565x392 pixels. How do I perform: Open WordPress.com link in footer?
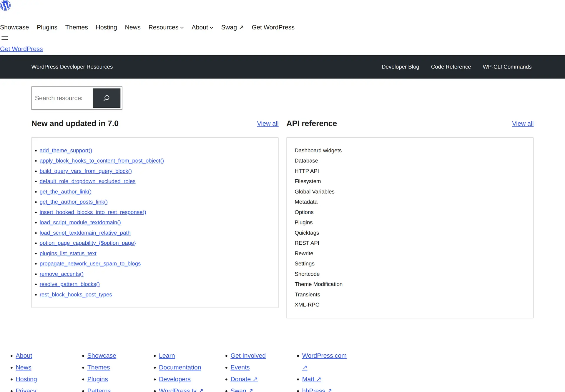(324, 356)
